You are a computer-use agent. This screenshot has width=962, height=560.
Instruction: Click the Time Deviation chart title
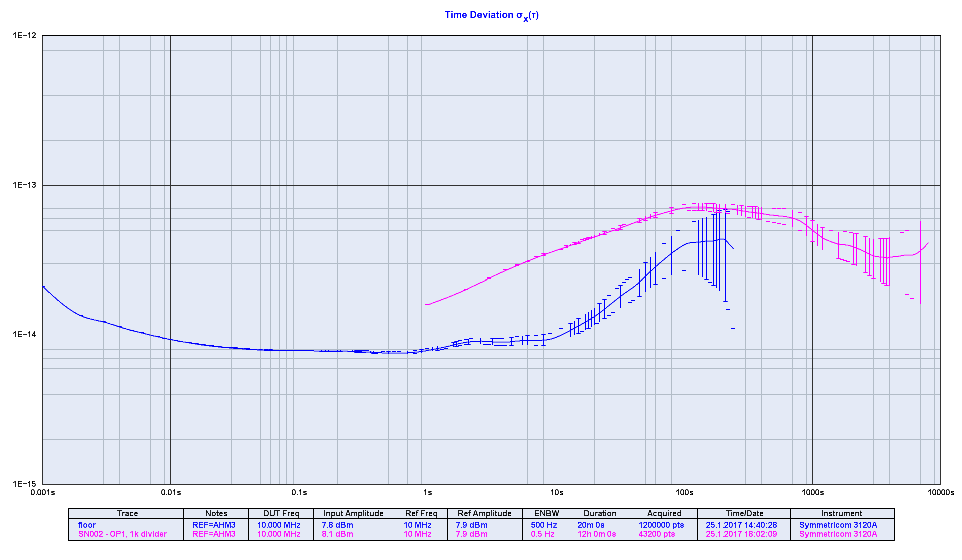coord(492,15)
